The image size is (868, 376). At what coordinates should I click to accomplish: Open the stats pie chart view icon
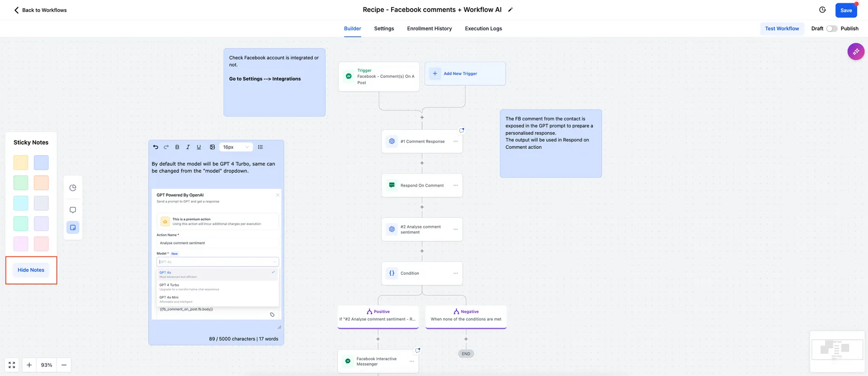[x=73, y=188]
